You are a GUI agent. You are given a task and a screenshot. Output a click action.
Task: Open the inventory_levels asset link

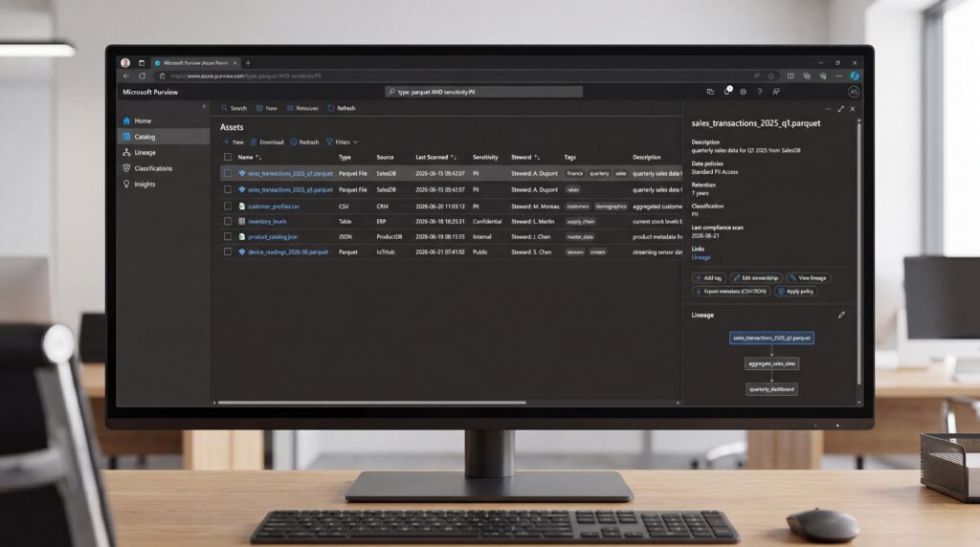267,222
